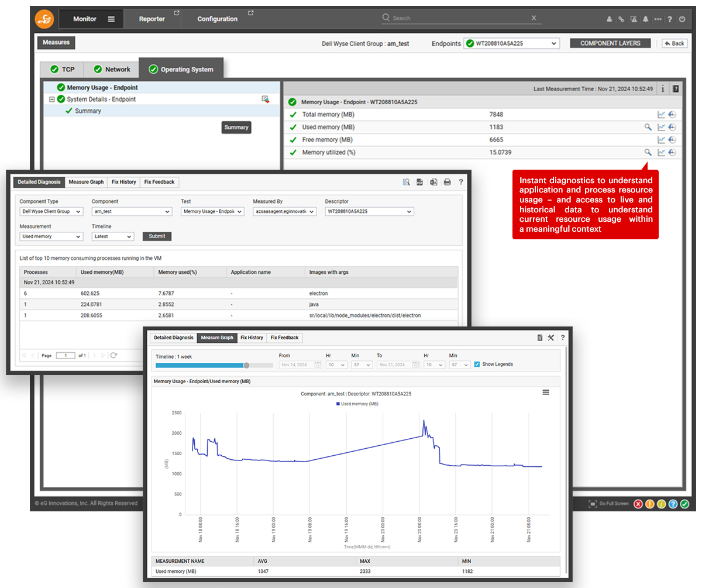This screenshot has height=588, width=702.
Task: Open measure graph icon for Free memory
Action: coord(661,140)
